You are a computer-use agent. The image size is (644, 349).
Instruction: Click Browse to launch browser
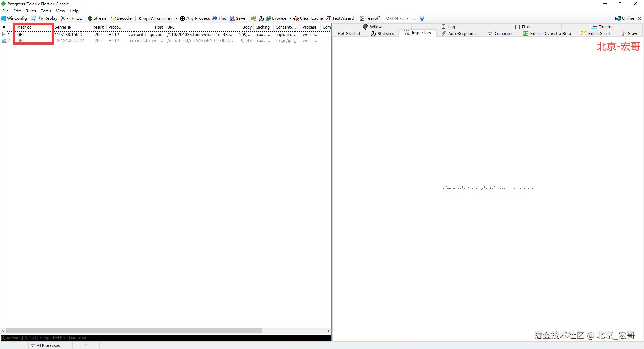[276, 18]
